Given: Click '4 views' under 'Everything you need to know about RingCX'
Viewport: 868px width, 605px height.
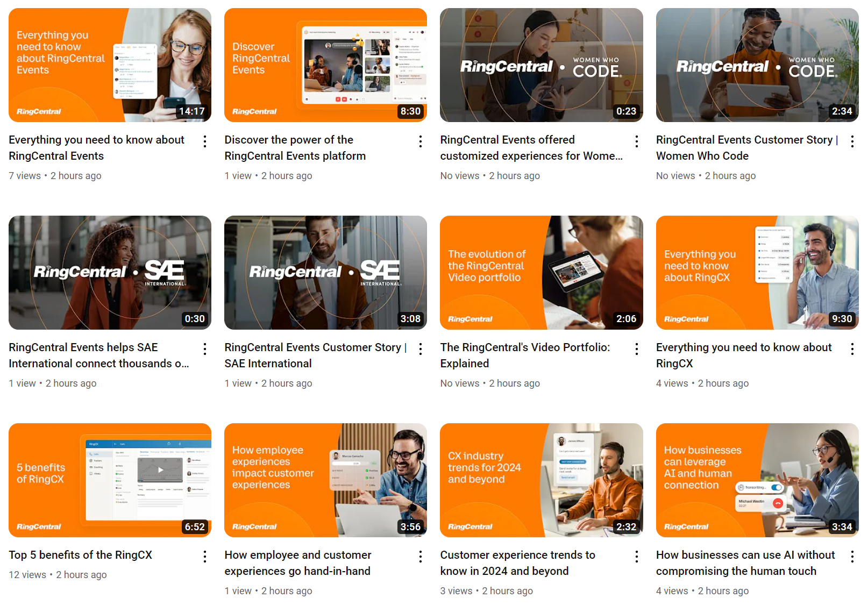Looking at the screenshot, I should point(672,383).
